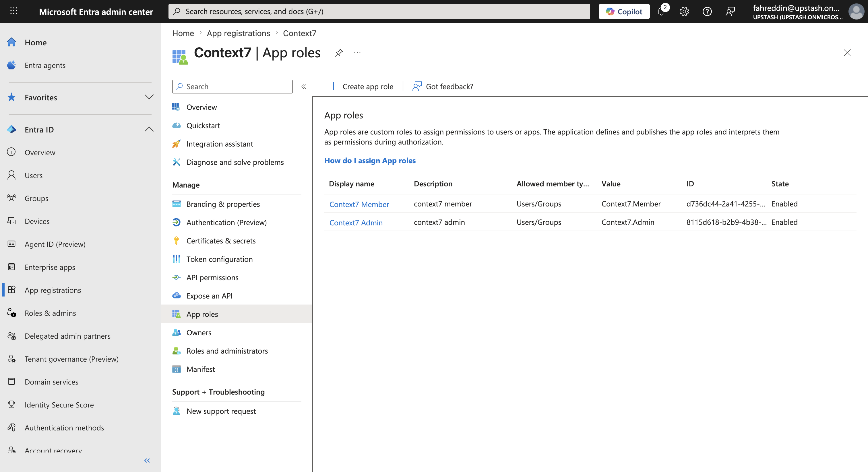
Task: Click Expose an API cloud icon
Action: 176,296
